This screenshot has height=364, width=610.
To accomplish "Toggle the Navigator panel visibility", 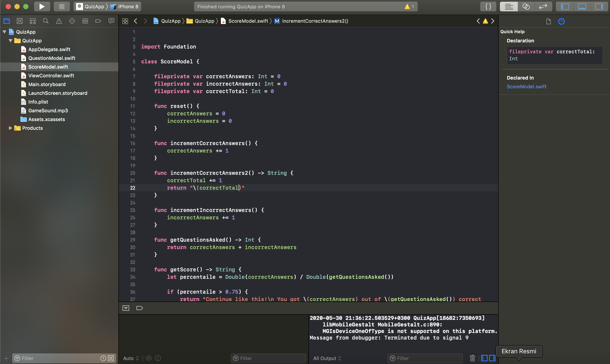I will point(565,7).
